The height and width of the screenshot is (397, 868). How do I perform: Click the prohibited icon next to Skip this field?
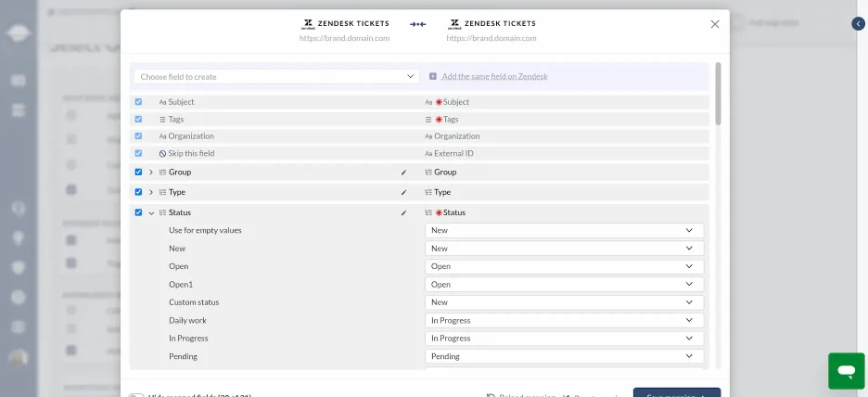163,153
